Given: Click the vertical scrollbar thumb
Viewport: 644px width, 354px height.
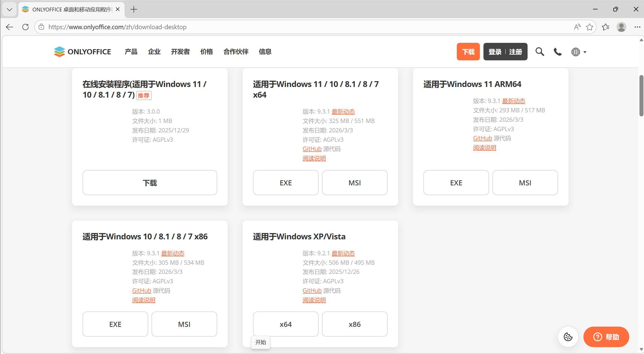Looking at the screenshot, I should click(x=641, y=95).
